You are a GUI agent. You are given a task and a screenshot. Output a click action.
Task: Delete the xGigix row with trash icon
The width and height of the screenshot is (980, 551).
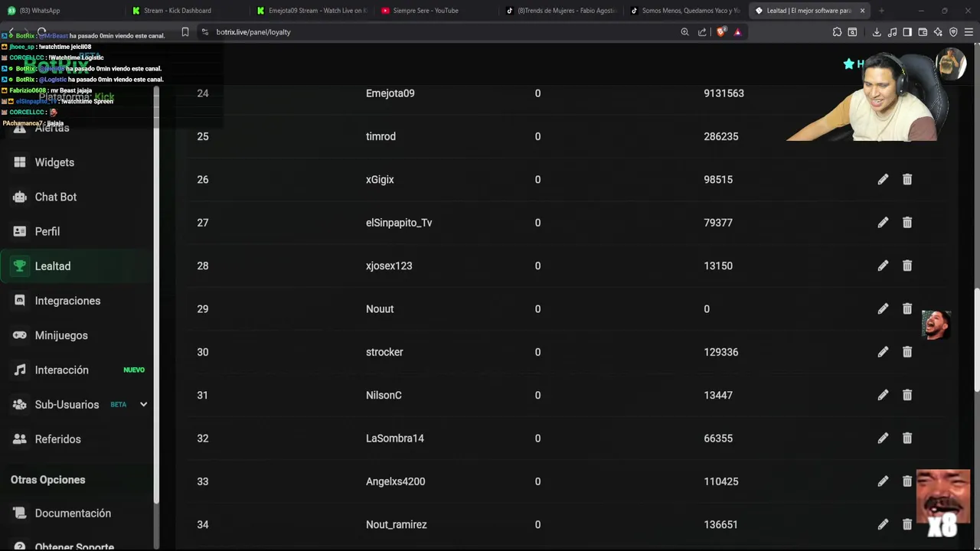[907, 179]
